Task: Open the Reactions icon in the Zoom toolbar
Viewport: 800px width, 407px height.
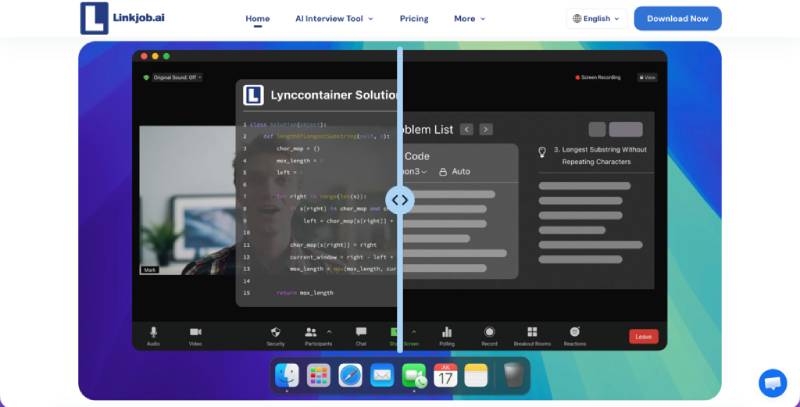Action: pyautogui.click(x=574, y=332)
